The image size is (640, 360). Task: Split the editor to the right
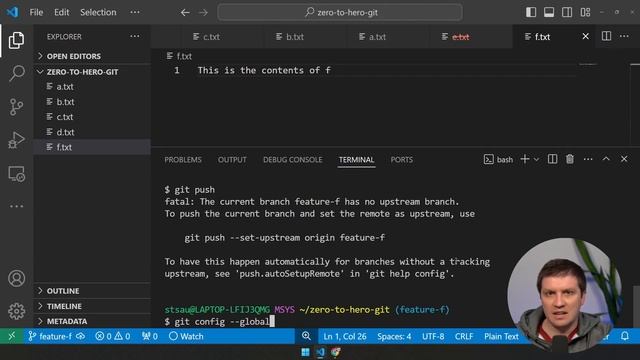click(607, 36)
